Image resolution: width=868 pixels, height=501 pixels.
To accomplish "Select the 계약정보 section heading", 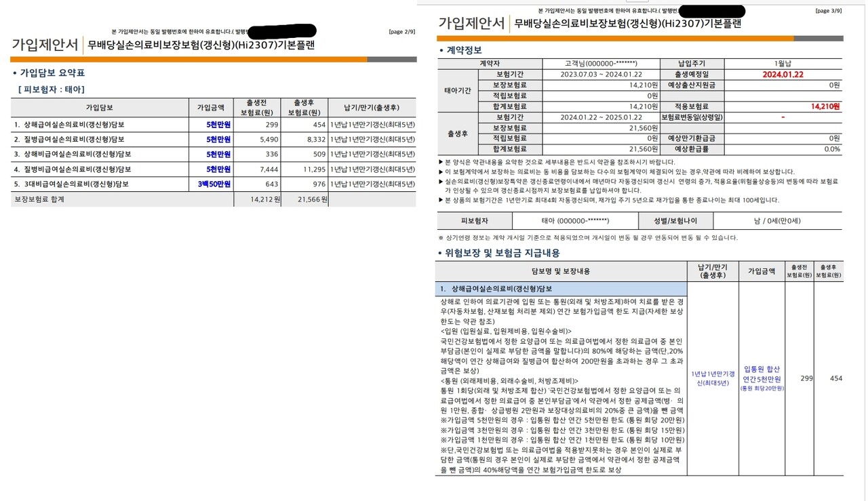I will click(x=464, y=50).
